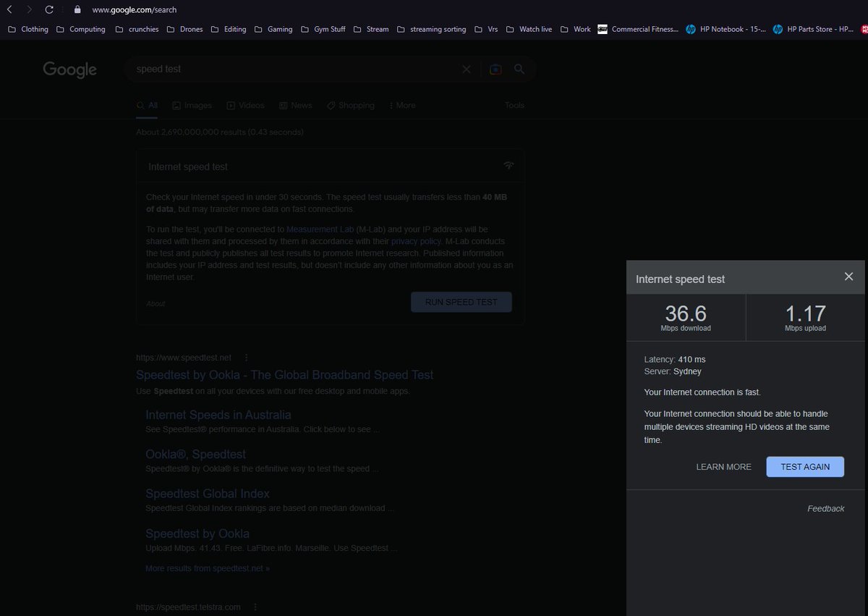Open the Commercial Fitness bookmark
868x616 pixels.
click(x=638, y=30)
